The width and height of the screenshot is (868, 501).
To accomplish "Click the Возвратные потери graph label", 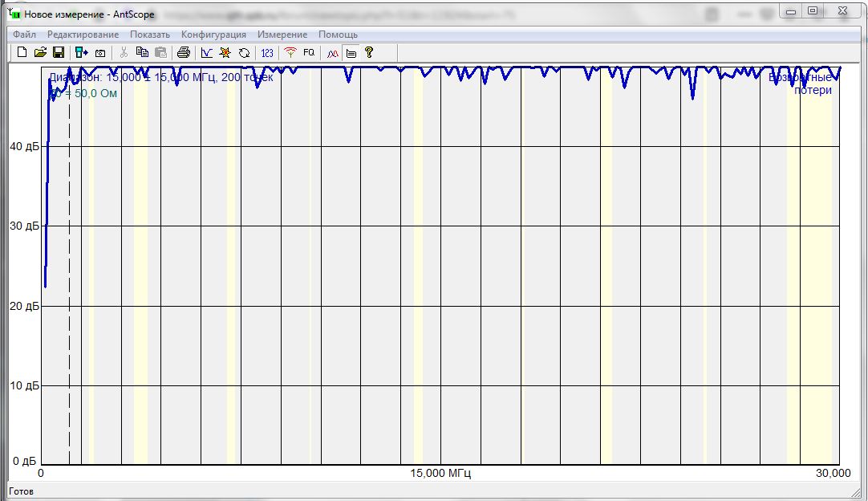I will (802, 84).
